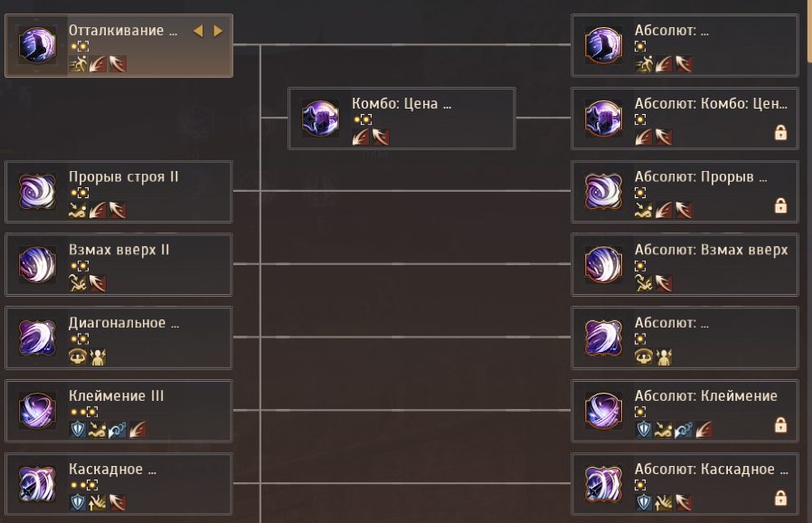Click the Абсолют: Взмах вверх skill icon
This screenshot has height=523, width=812.
point(603,265)
